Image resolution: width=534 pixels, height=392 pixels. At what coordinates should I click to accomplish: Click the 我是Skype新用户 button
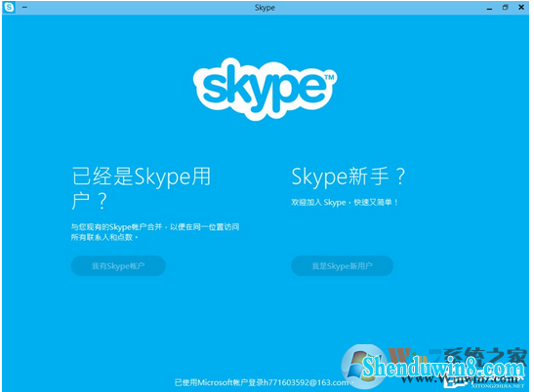pos(343,266)
